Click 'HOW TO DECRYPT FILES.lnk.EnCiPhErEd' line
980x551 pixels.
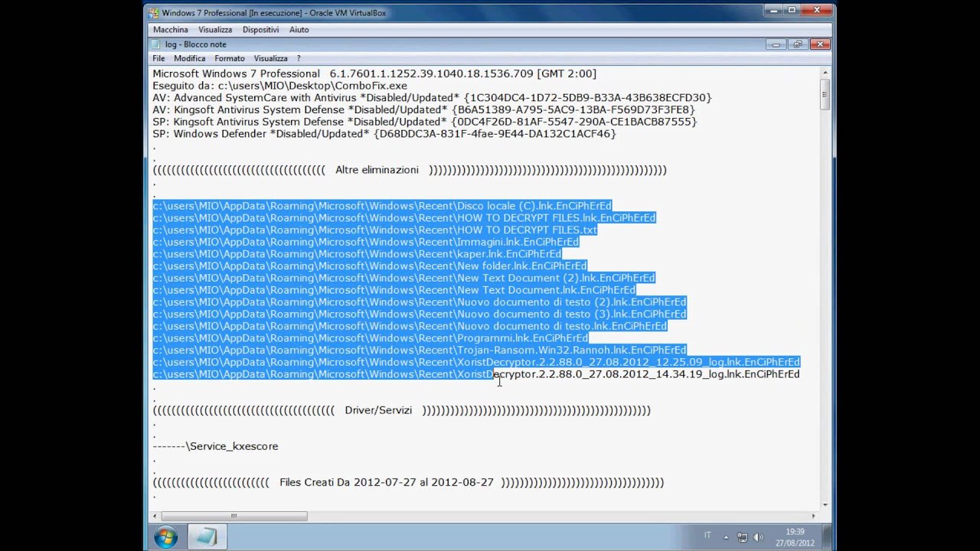pos(404,218)
